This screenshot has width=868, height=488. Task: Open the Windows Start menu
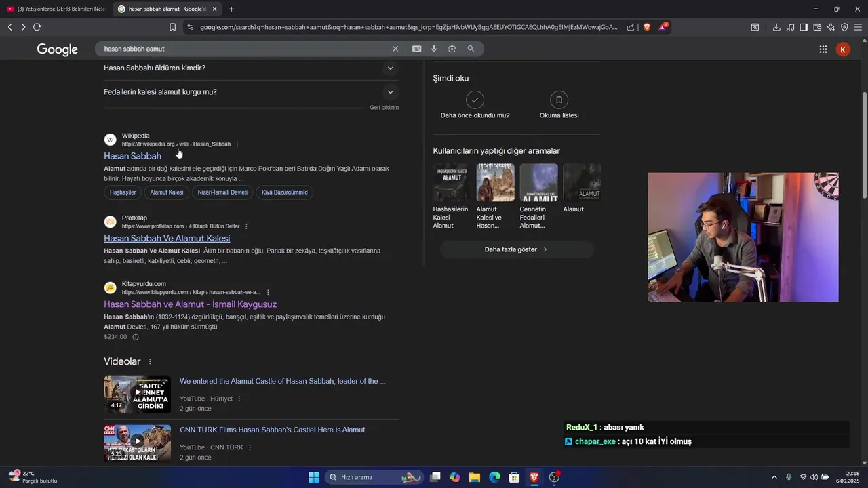pyautogui.click(x=314, y=477)
